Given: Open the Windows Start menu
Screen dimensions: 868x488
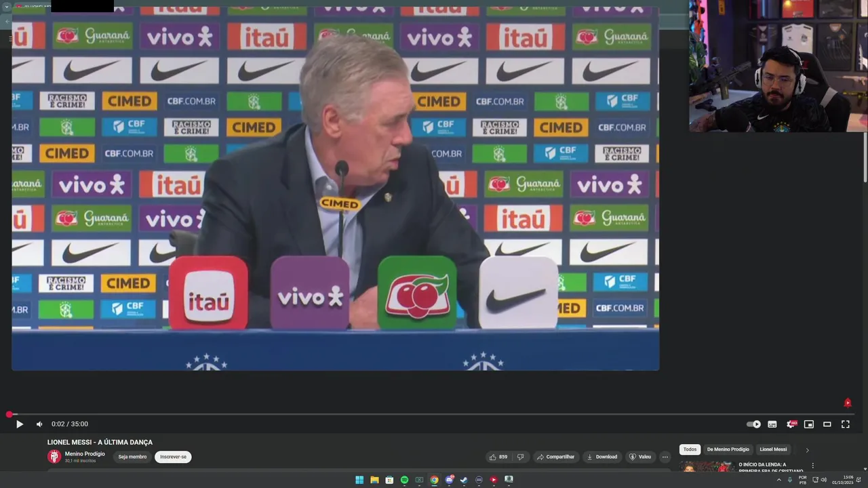Looking at the screenshot, I should (359, 480).
